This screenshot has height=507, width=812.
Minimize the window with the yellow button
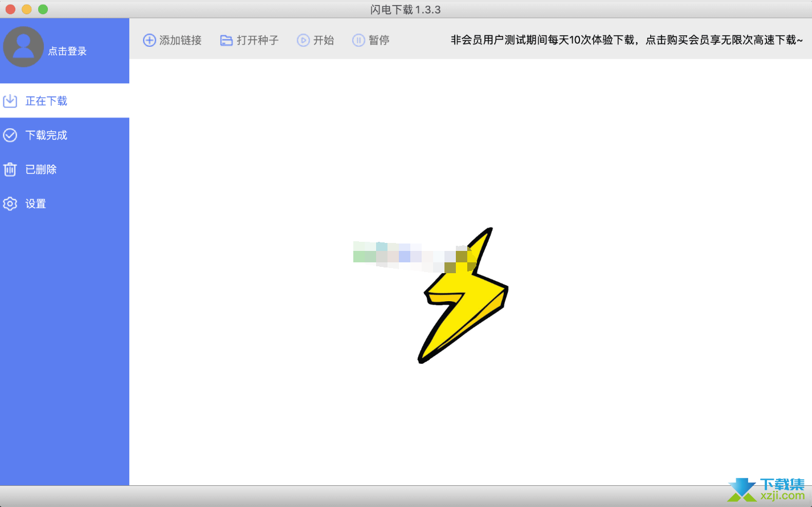[x=27, y=9]
